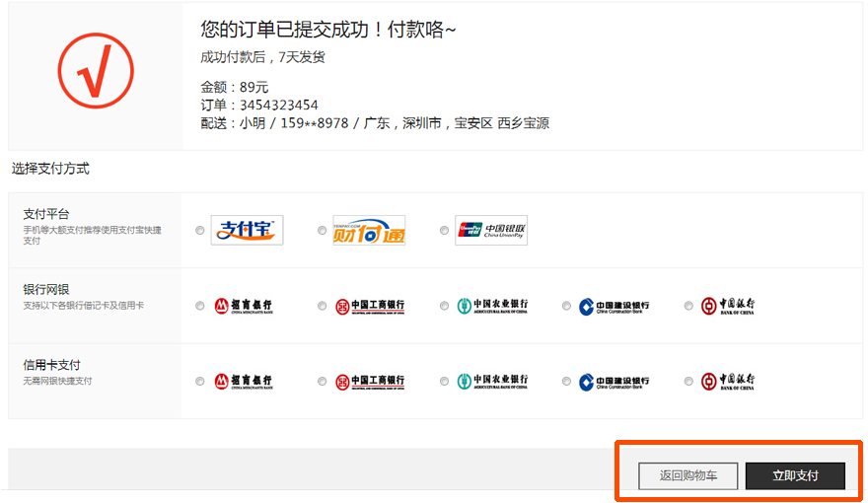Choose 招商银行 radio in 信用卡支付 row
The height and width of the screenshot is (503, 868).
200,382
